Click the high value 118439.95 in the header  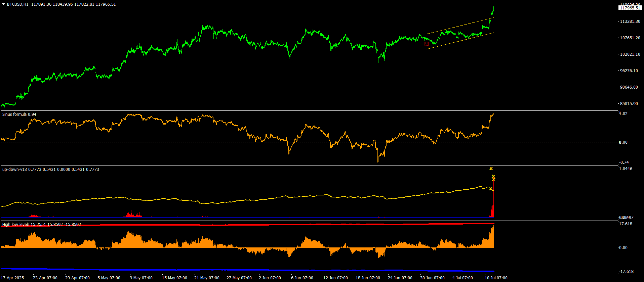click(x=63, y=4)
